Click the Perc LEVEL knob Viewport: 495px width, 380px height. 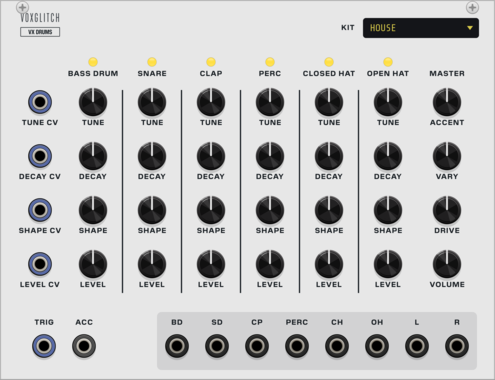pyautogui.click(x=270, y=264)
